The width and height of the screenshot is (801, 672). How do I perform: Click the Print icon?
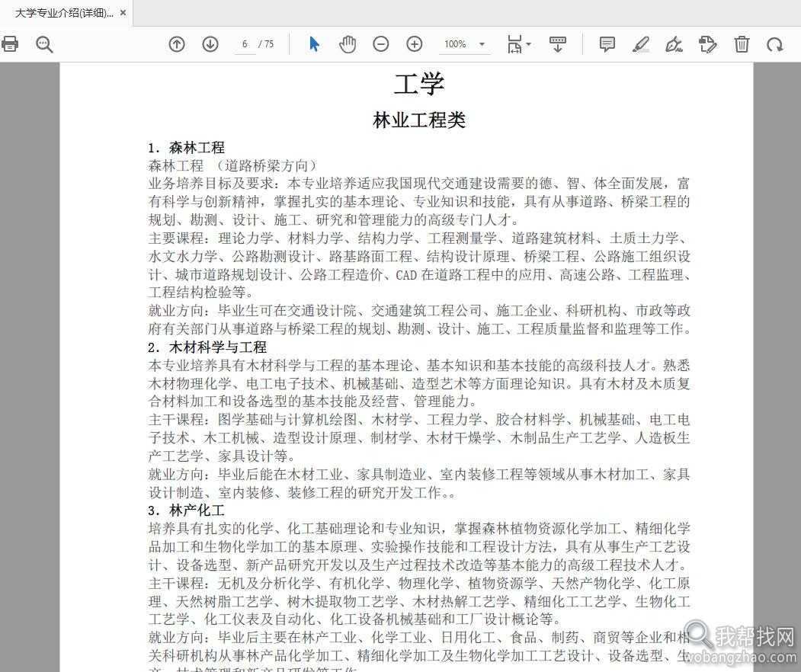(x=10, y=44)
